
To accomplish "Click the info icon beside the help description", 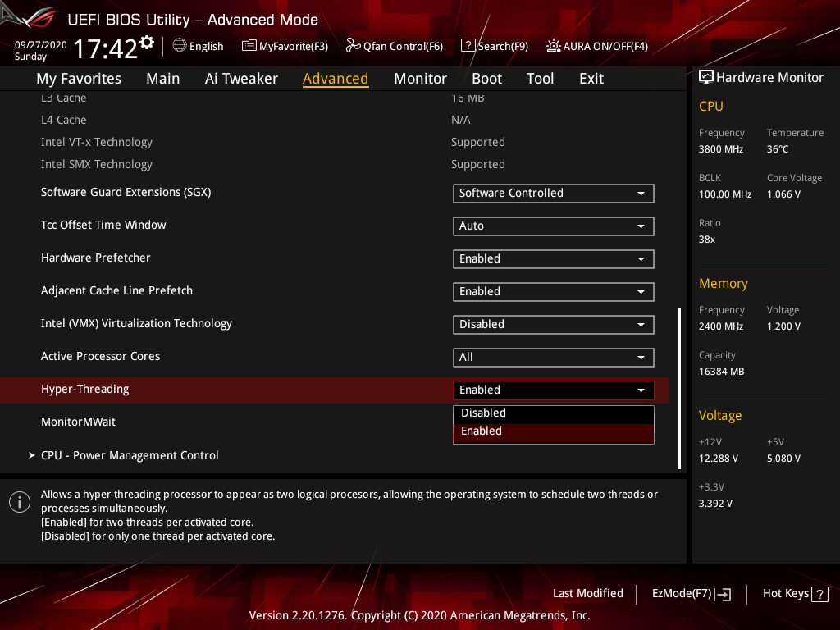I will (x=20, y=502).
